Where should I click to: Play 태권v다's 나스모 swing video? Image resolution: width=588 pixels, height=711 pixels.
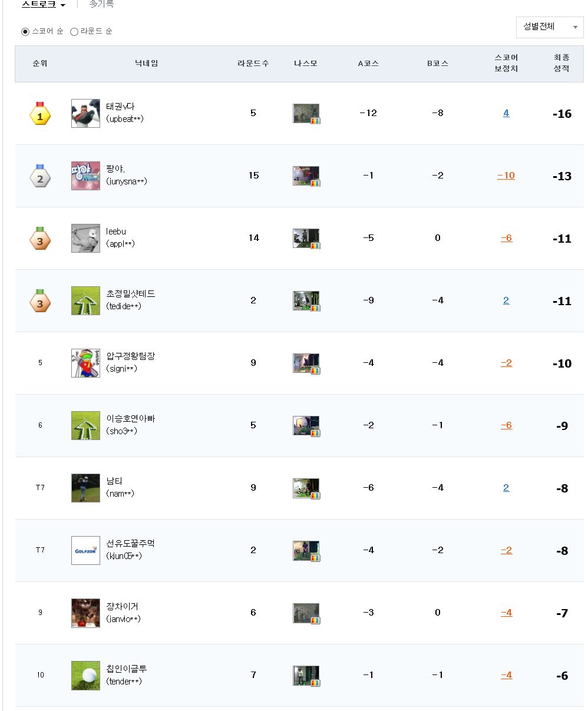tap(306, 114)
